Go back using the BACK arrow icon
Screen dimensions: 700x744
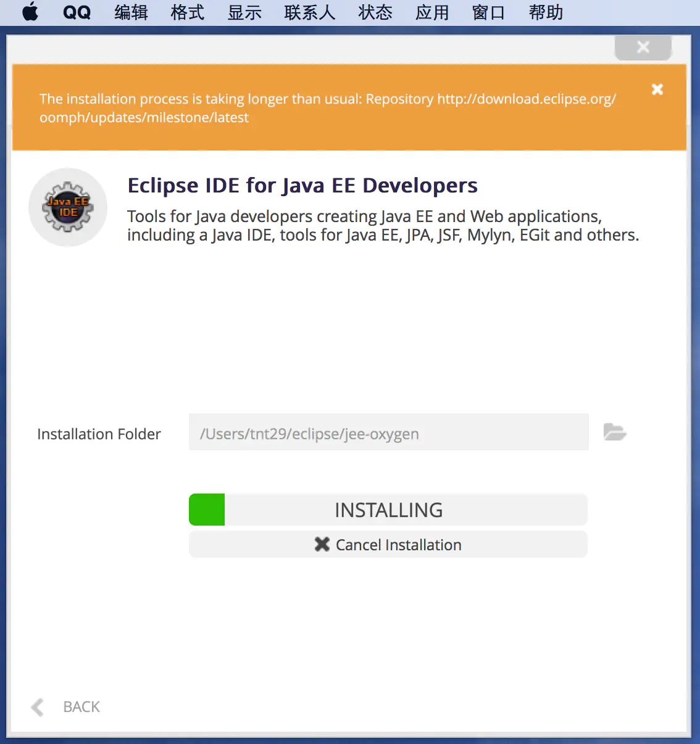tap(38, 707)
